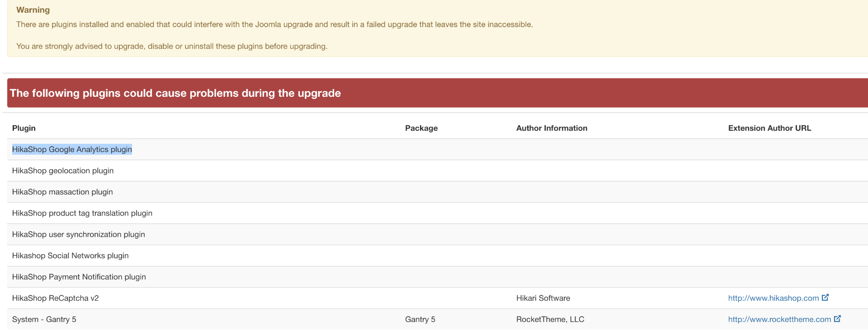The width and height of the screenshot is (868, 335).
Task: Open the http://www.hikashop.com link
Action: pyautogui.click(x=773, y=298)
